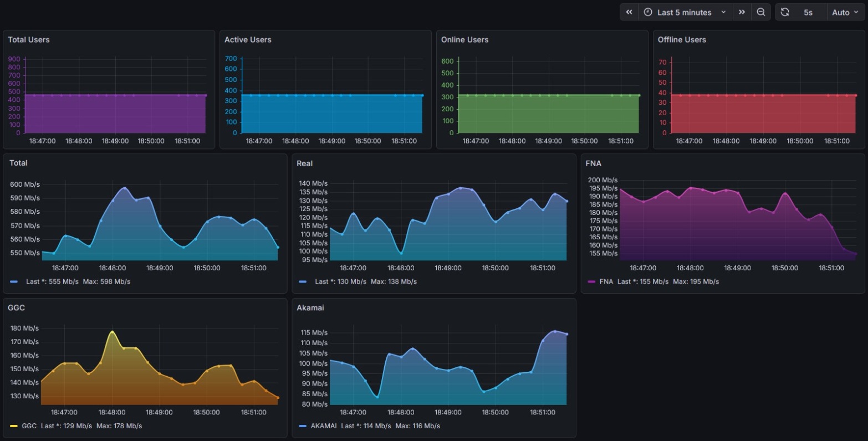
Task: Open the Akamai panel title menu
Action: pos(309,307)
